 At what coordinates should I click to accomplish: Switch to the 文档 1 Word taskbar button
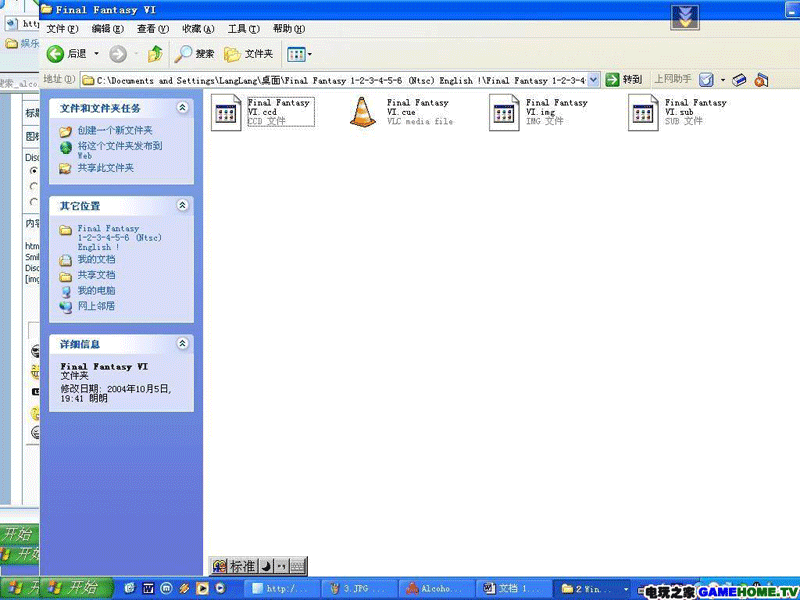click(513, 589)
